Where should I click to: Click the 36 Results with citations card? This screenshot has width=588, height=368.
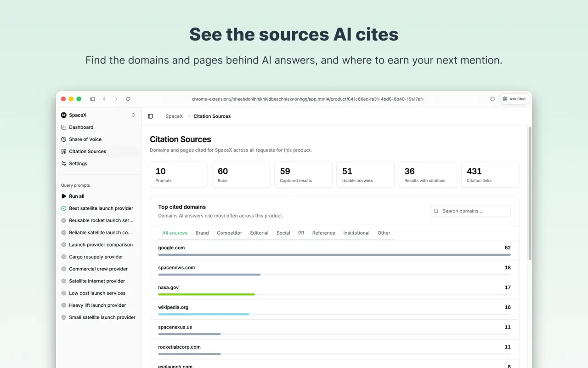428,175
